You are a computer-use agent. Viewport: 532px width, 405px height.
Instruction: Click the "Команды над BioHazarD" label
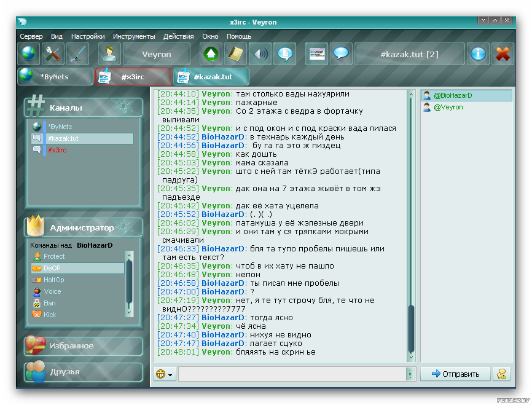pos(71,245)
